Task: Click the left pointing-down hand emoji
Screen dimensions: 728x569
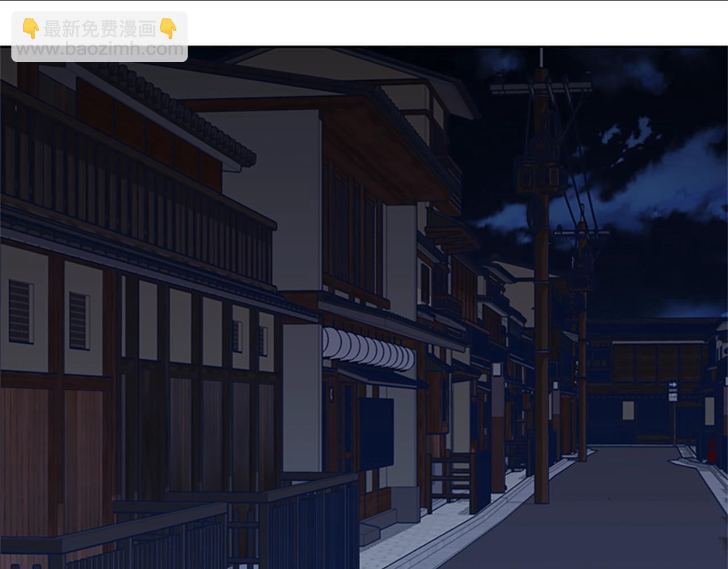Action: coord(30,28)
